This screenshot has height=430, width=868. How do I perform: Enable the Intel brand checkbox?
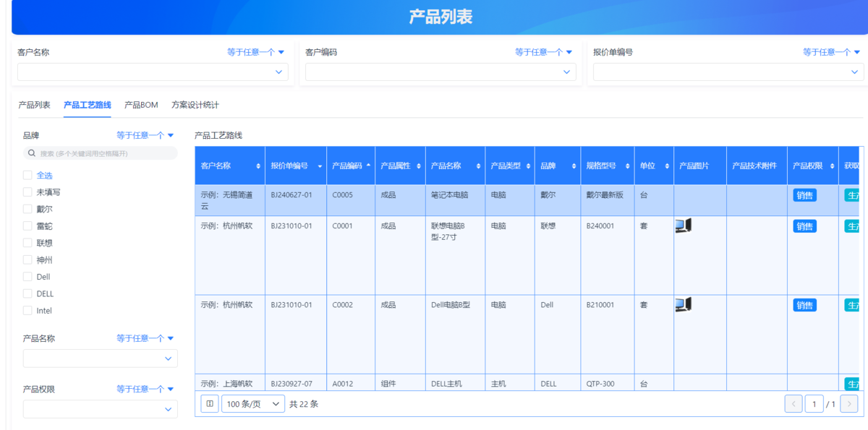(27, 311)
